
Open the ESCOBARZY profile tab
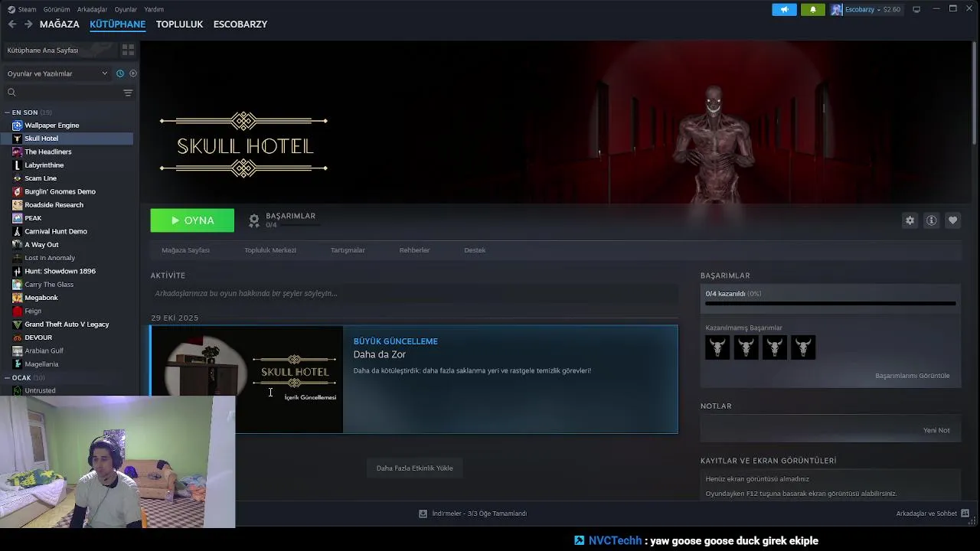[x=240, y=24]
